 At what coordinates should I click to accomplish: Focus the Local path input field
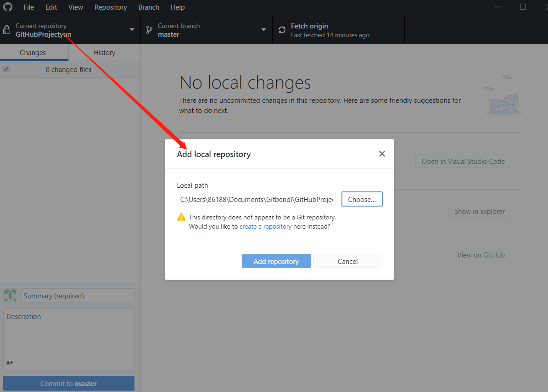[x=256, y=199]
